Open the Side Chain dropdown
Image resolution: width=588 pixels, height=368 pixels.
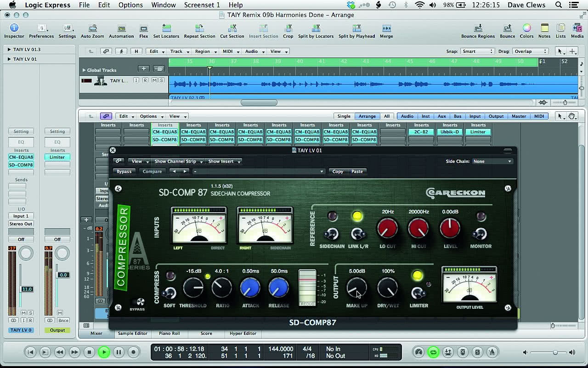[x=492, y=161]
